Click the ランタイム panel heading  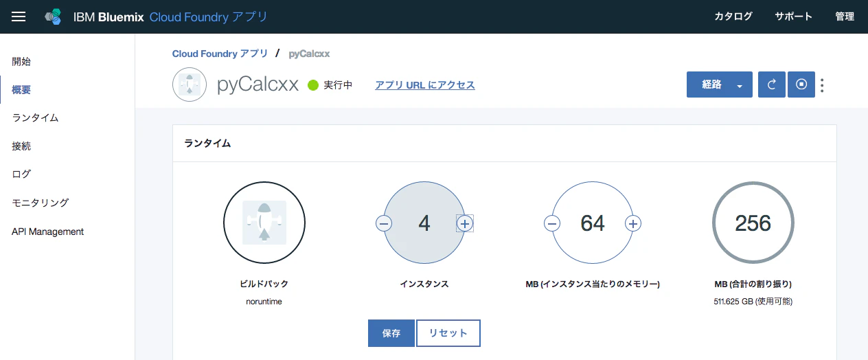[x=208, y=144]
